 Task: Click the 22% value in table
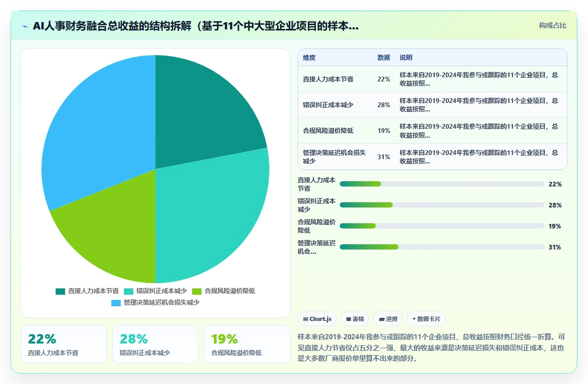[x=384, y=79]
